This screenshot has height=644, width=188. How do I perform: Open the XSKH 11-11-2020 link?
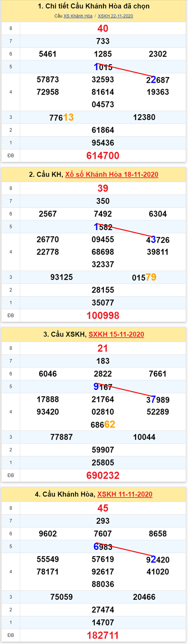[x=125, y=494]
